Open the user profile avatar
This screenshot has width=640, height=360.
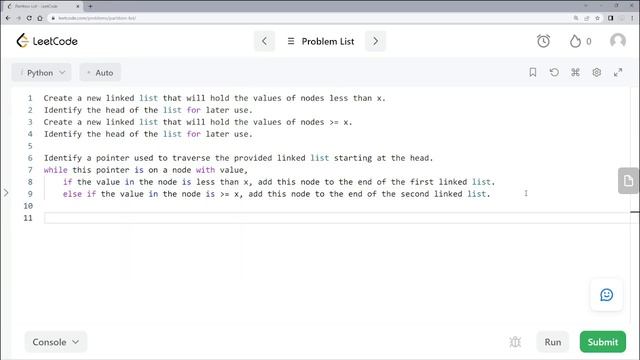[618, 41]
